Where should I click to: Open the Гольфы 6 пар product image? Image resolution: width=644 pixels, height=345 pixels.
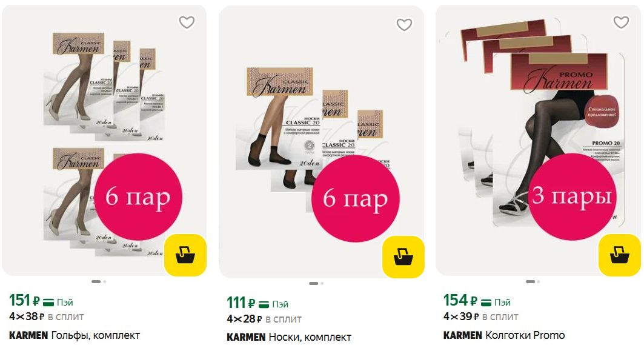(x=104, y=141)
